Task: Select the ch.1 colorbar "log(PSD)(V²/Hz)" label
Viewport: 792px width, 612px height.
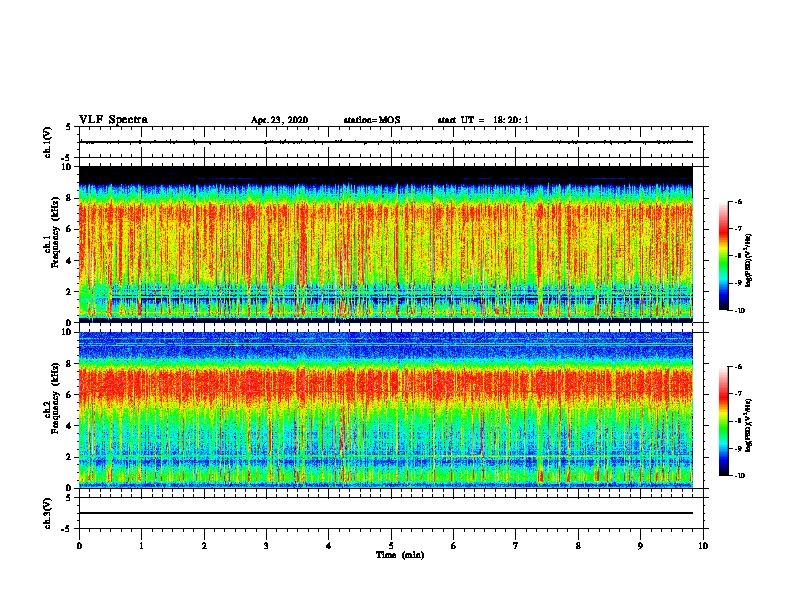Action: point(748,260)
